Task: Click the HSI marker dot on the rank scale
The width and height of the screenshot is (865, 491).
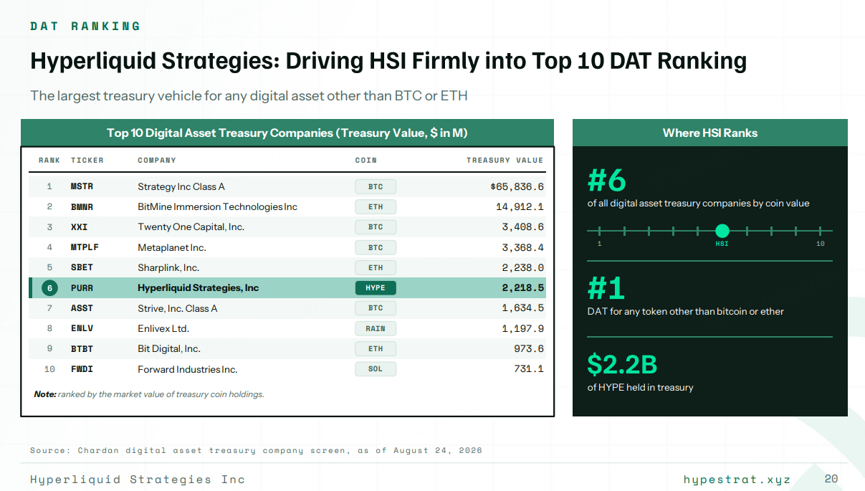Action: (x=722, y=231)
